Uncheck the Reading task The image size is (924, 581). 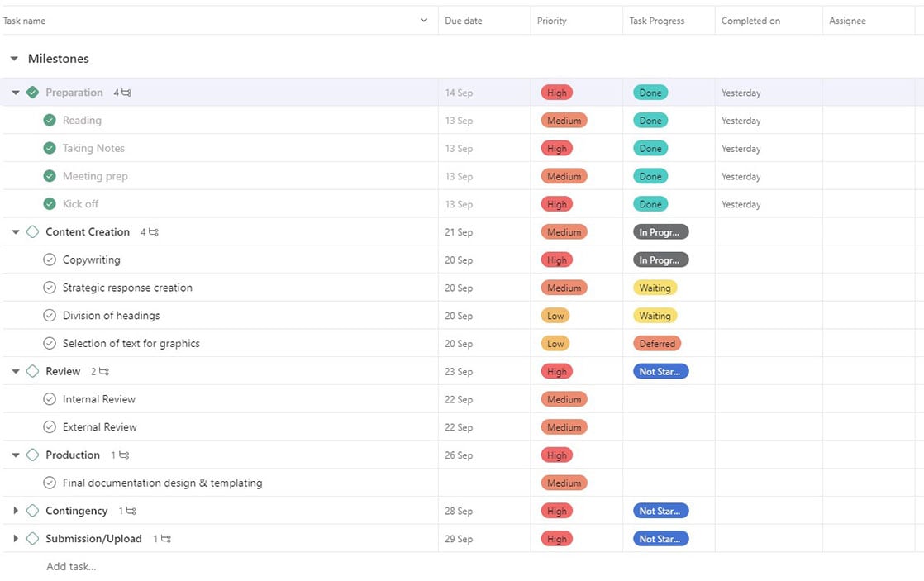click(x=50, y=120)
